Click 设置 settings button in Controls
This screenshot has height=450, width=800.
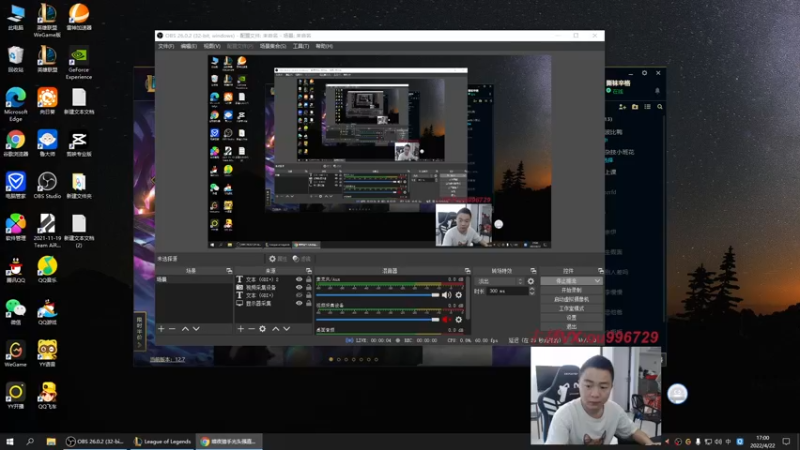[x=571, y=317]
